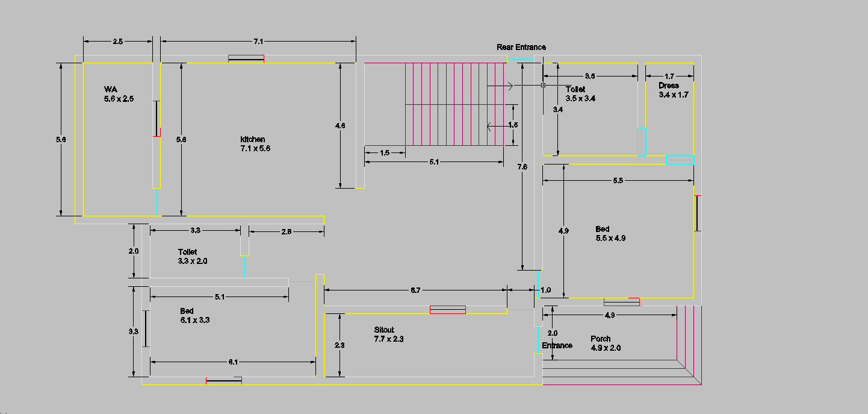Select the Bed 6.1 x 3.3 label
Screen dimensions: 868x414
194,316
